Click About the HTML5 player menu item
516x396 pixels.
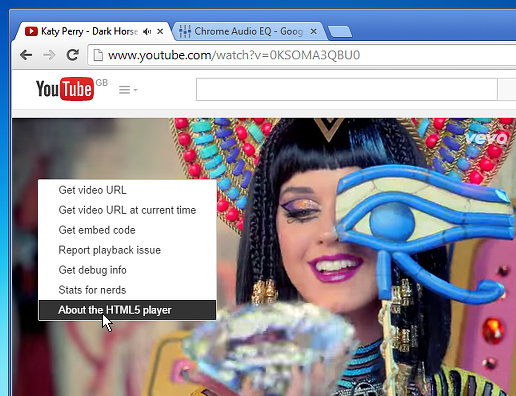pyautogui.click(x=127, y=310)
